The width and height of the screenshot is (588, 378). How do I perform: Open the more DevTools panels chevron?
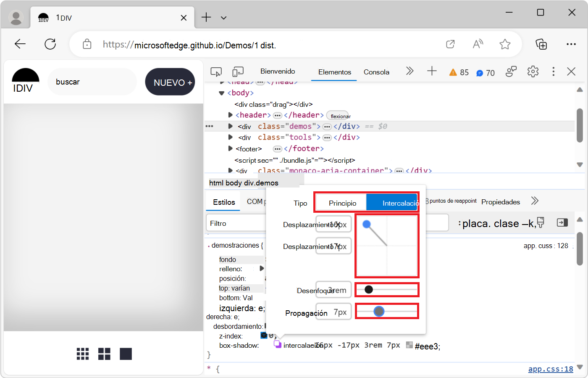tap(409, 71)
